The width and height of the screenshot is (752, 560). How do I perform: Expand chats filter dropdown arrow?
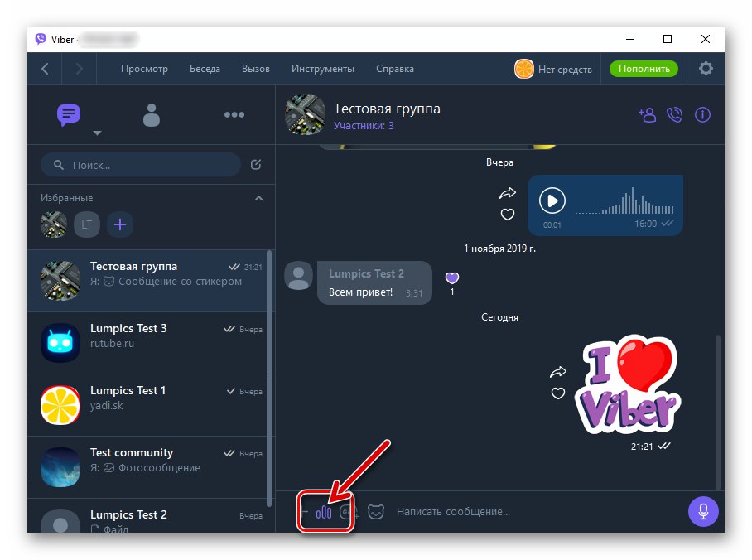tap(98, 133)
